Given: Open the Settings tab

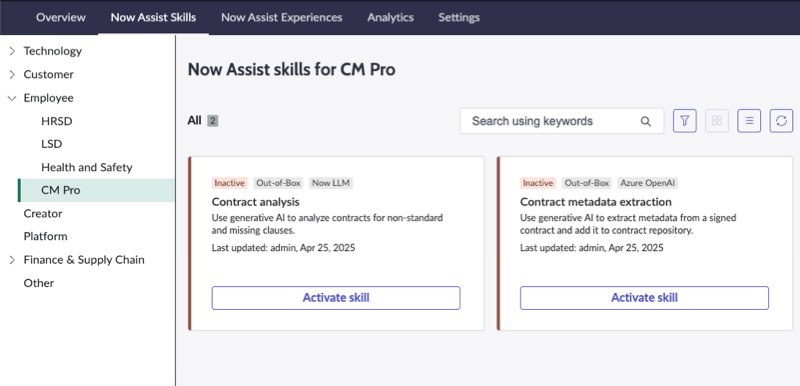Looking at the screenshot, I should pyautogui.click(x=459, y=17).
